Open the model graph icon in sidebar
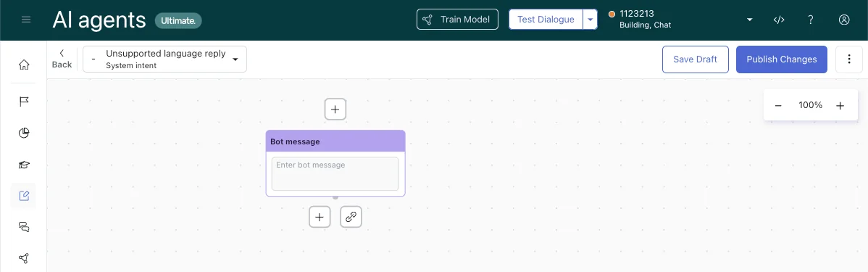The width and height of the screenshot is (868, 272). 24,258
